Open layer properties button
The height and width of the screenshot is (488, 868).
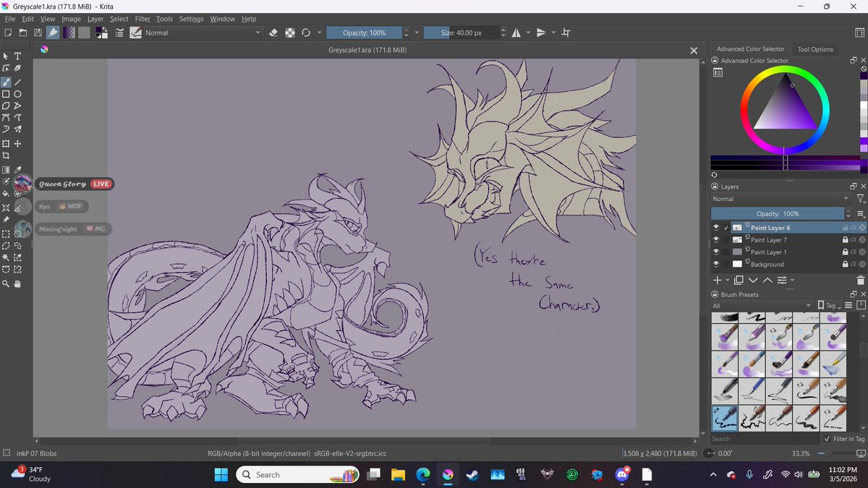pos(782,280)
